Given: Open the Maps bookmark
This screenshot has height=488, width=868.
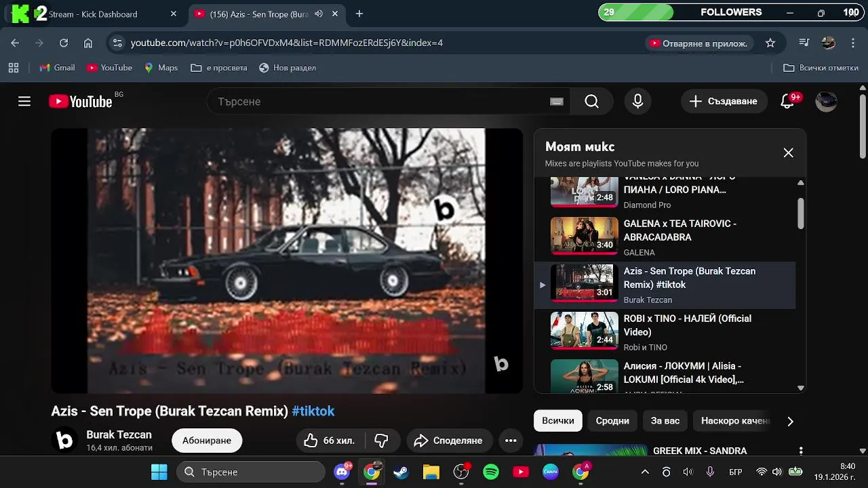Looking at the screenshot, I should click(x=161, y=68).
